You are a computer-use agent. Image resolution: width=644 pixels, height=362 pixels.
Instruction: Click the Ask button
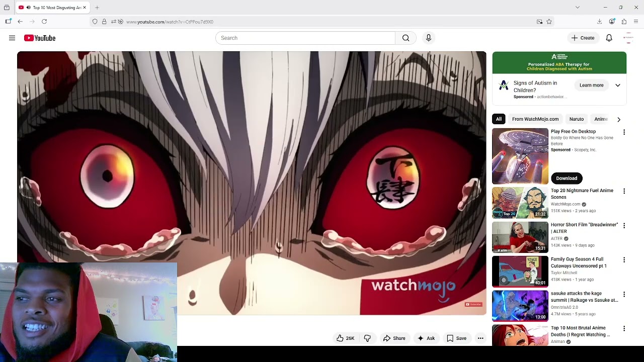[426, 338]
